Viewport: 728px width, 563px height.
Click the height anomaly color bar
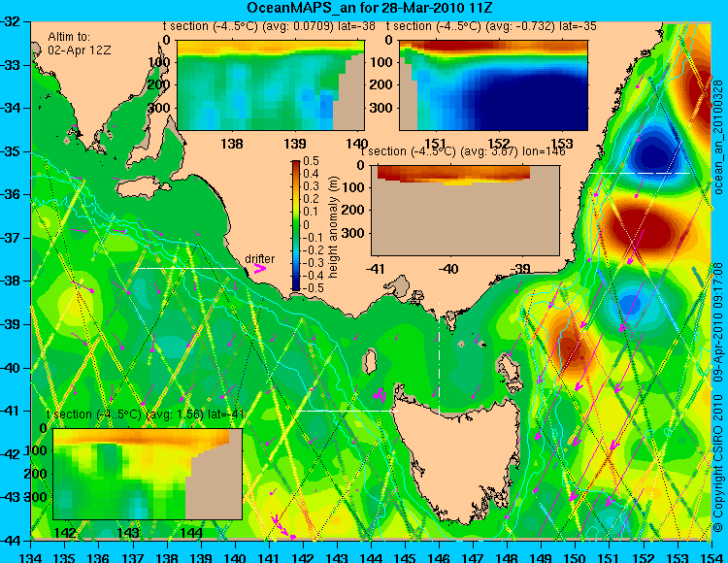pos(296,225)
